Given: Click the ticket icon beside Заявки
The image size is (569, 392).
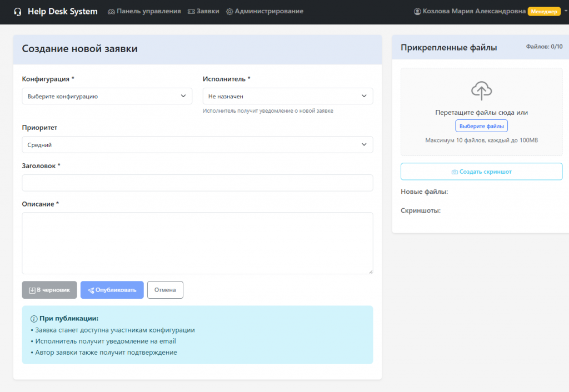Looking at the screenshot, I should 191,12.
